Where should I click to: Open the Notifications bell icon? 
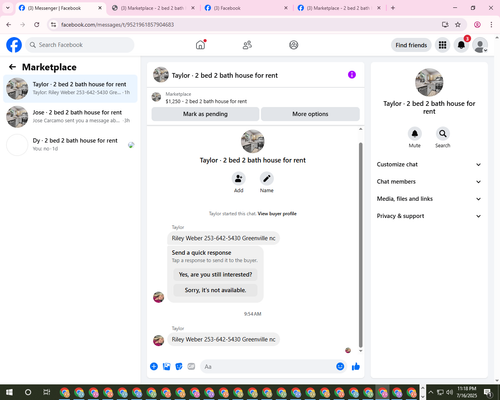(461, 45)
